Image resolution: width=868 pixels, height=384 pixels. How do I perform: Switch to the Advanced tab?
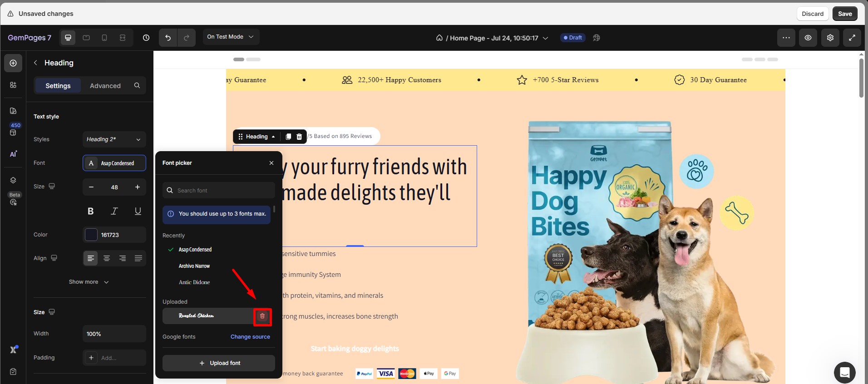click(x=105, y=86)
